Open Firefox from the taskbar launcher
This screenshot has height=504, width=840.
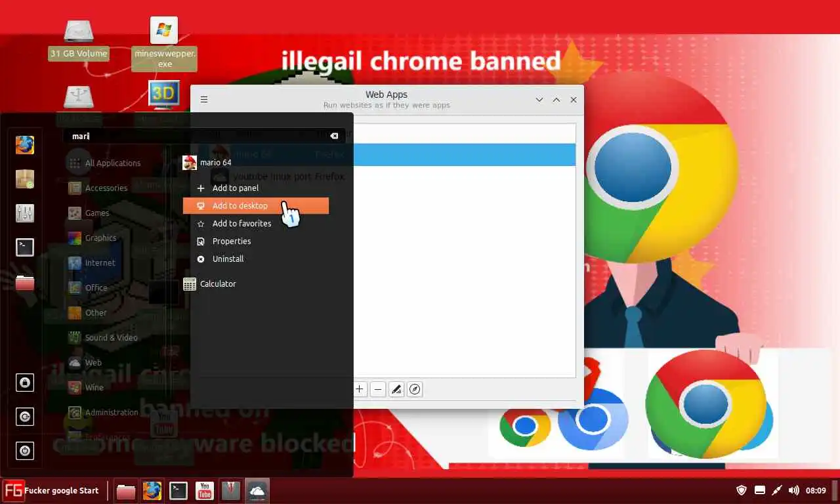152,491
